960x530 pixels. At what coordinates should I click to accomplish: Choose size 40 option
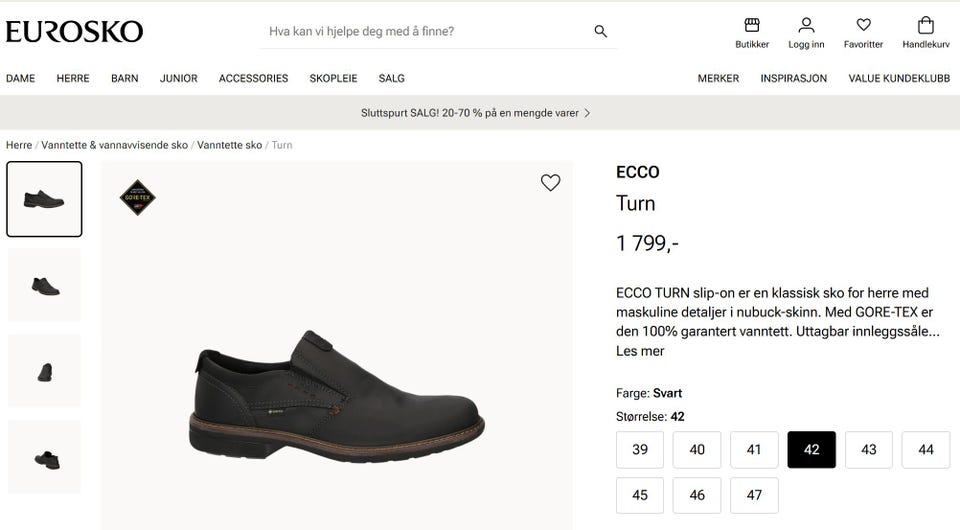tap(697, 450)
